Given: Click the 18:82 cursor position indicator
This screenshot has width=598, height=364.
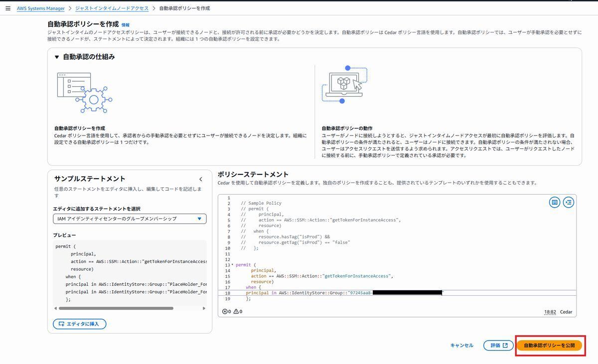Looking at the screenshot, I should [x=550, y=312].
